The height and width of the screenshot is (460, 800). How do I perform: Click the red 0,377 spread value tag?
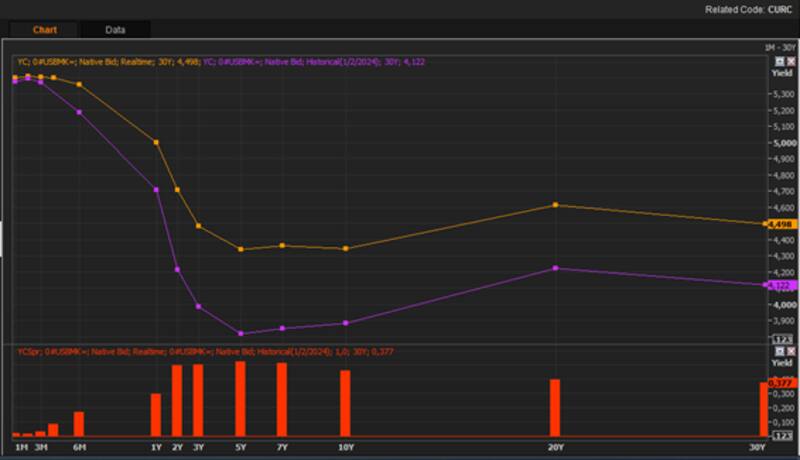pos(781,382)
